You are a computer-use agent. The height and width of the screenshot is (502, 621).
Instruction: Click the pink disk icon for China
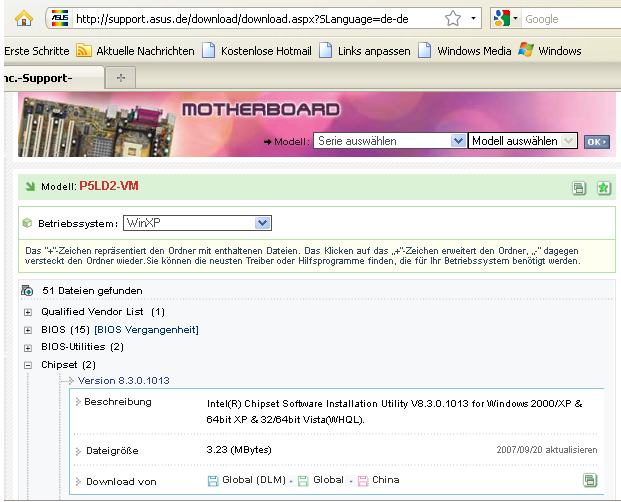click(x=363, y=481)
